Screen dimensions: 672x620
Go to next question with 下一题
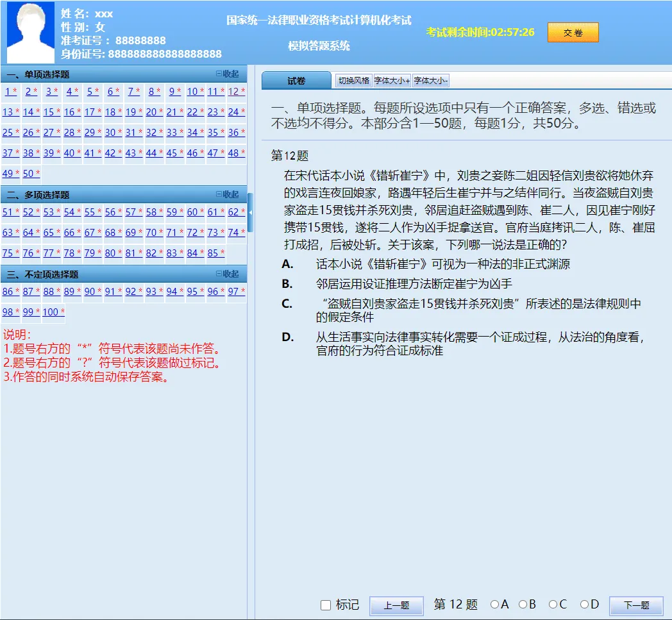[636, 605]
